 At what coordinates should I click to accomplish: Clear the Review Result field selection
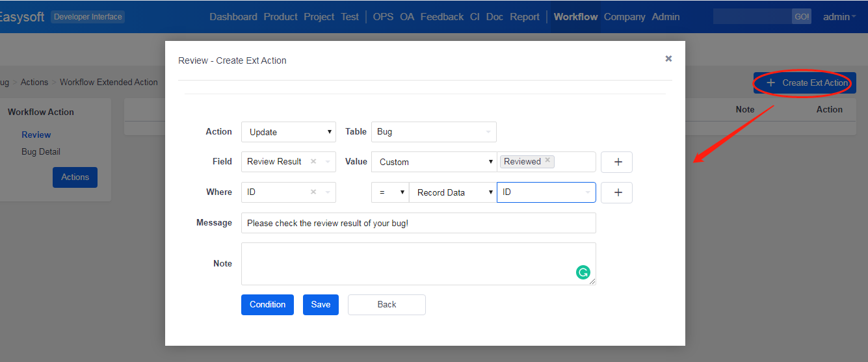coord(313,162)
